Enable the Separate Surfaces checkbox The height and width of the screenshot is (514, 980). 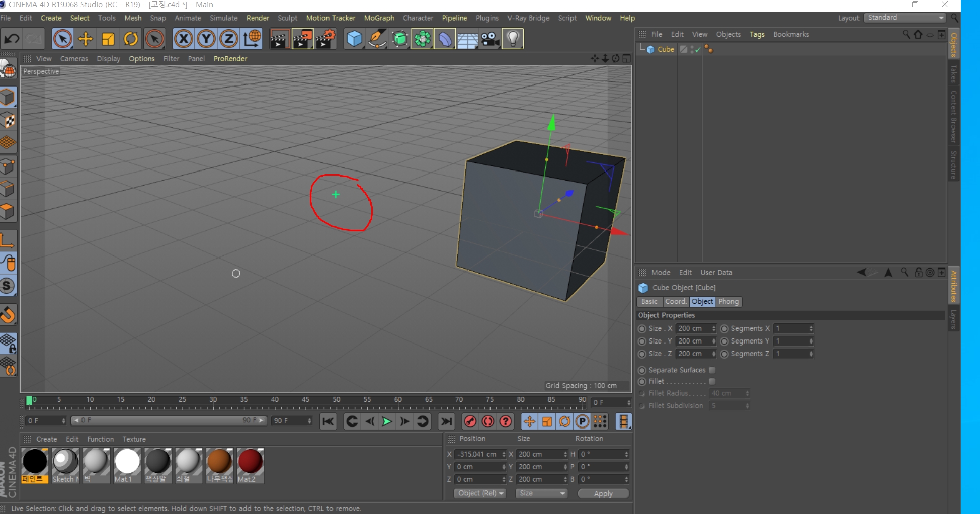tap(712, 370)
